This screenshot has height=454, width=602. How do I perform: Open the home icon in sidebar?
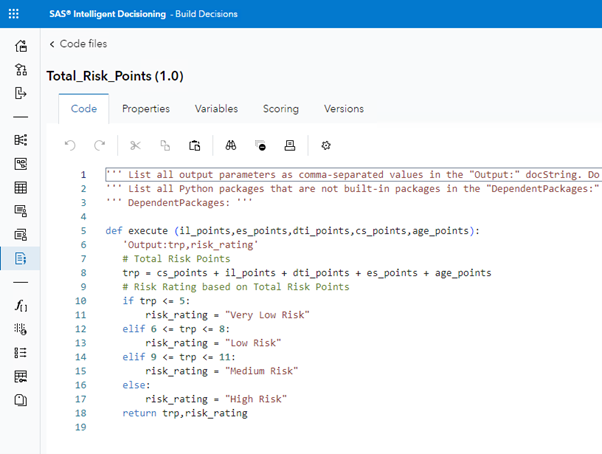(21, 45)
